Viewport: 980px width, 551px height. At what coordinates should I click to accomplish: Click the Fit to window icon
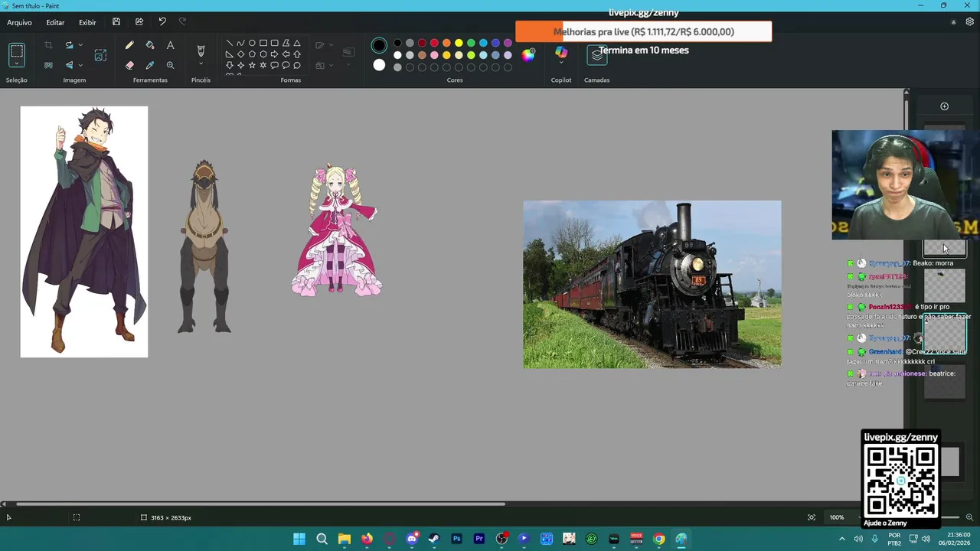(812, 517)
